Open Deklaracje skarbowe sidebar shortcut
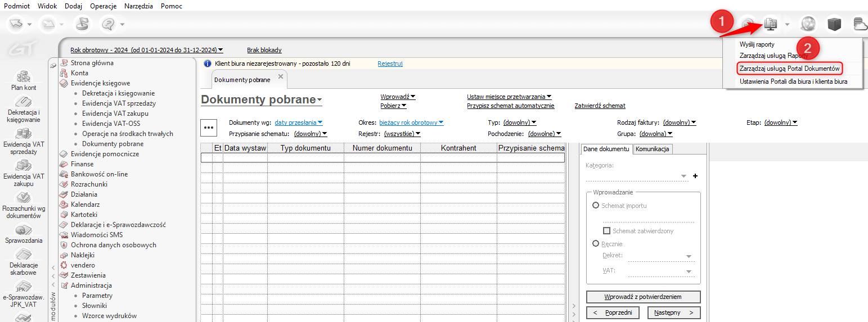The height and width of the screenshot is (322, 868). click(24, 262)
